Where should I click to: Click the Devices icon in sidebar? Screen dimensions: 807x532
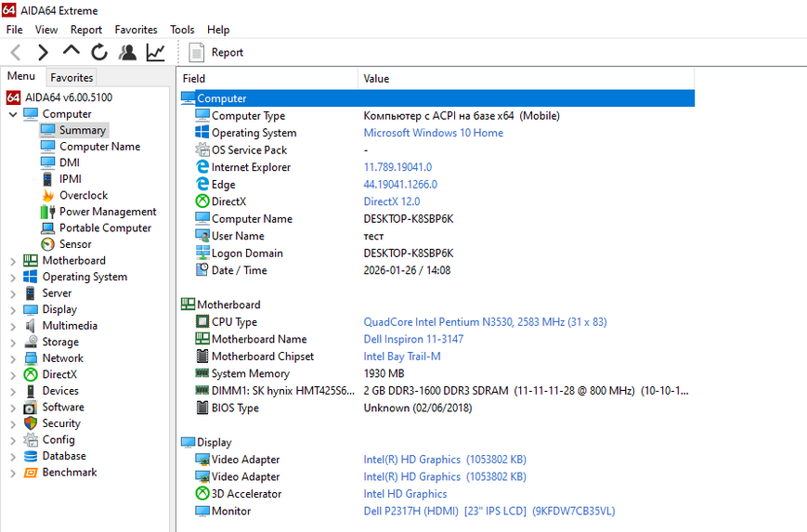click(x=31, y=391)
